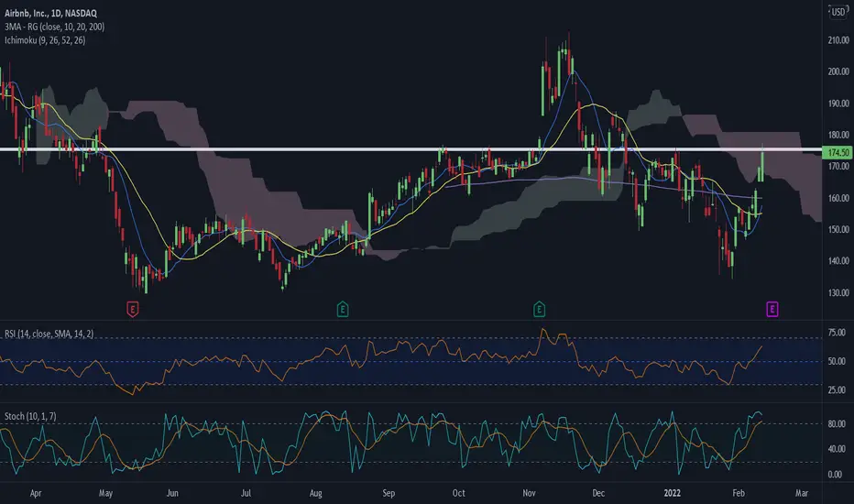The width and height of the screenshot is (854, 504).
Task: Click the RSI 25.00 axis label
Action: 837,390
